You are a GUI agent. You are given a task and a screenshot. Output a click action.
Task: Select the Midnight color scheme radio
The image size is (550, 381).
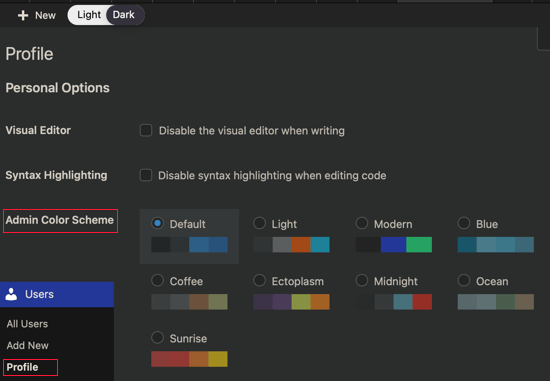click(x=362, y=280)
